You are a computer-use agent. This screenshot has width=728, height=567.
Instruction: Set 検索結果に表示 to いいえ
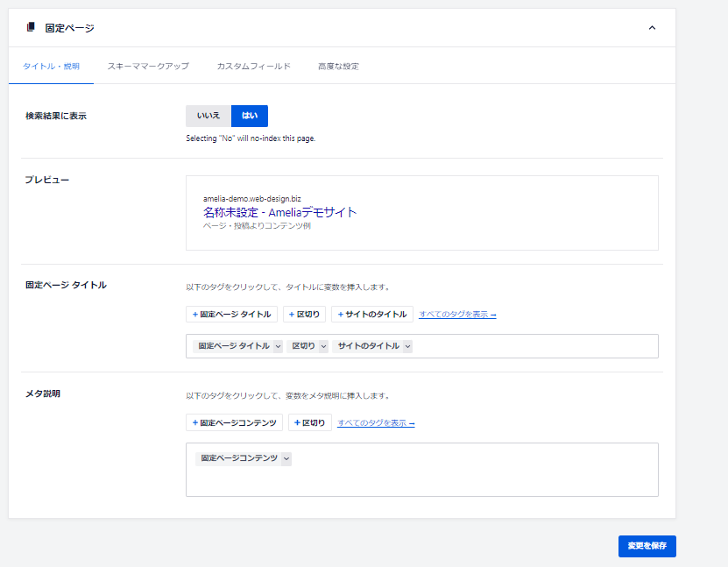pyautogui.click(x=209, y=116)
